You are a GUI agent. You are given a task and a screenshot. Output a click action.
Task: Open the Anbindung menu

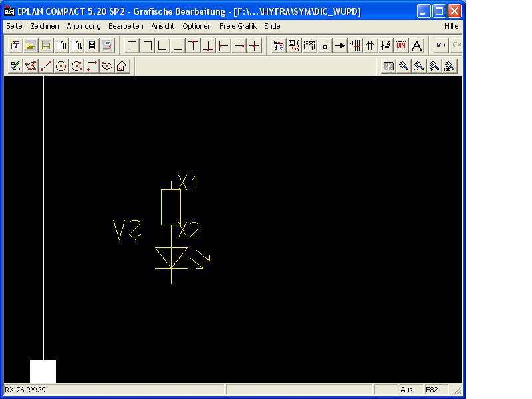(84, 26)
